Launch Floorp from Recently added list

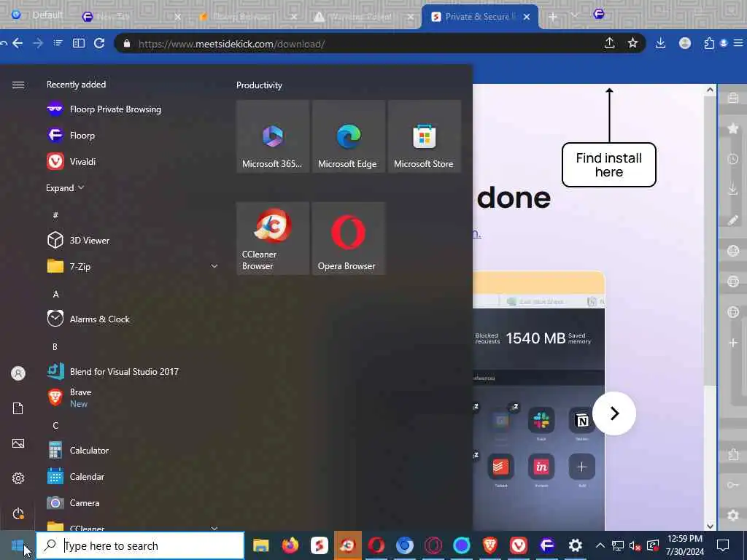(133, 135)
